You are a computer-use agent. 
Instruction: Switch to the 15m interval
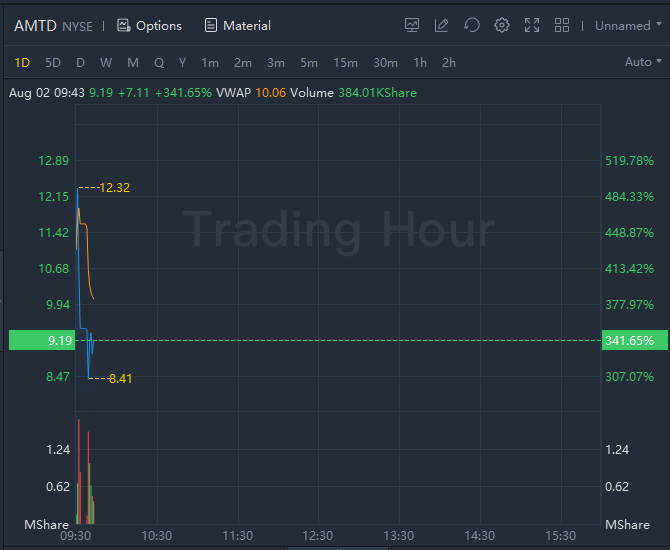[x=345, y=63]
